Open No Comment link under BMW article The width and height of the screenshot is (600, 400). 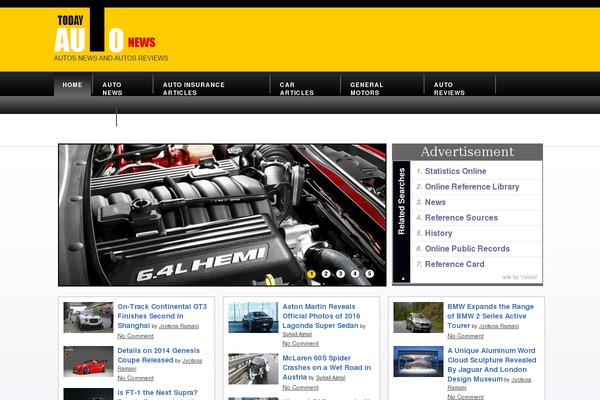[x=465, y=336]
